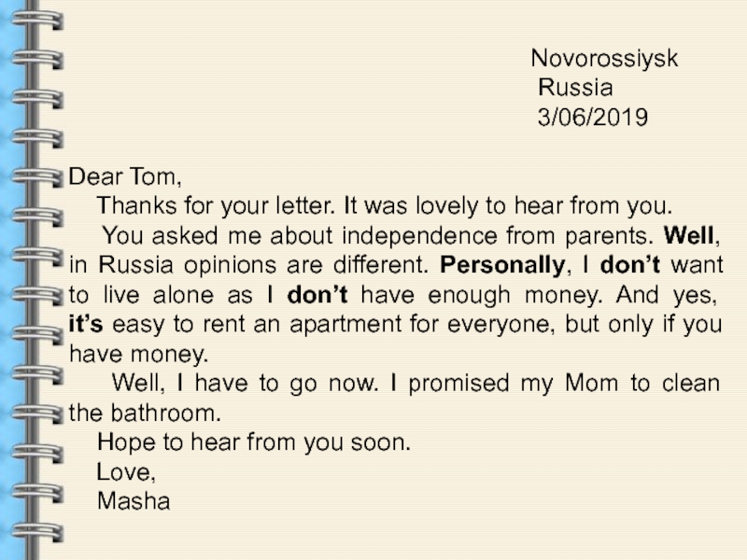This screenshot has height=560, width=747.
Task: Click the city name Novorossiysk
Action: (604, 61)
